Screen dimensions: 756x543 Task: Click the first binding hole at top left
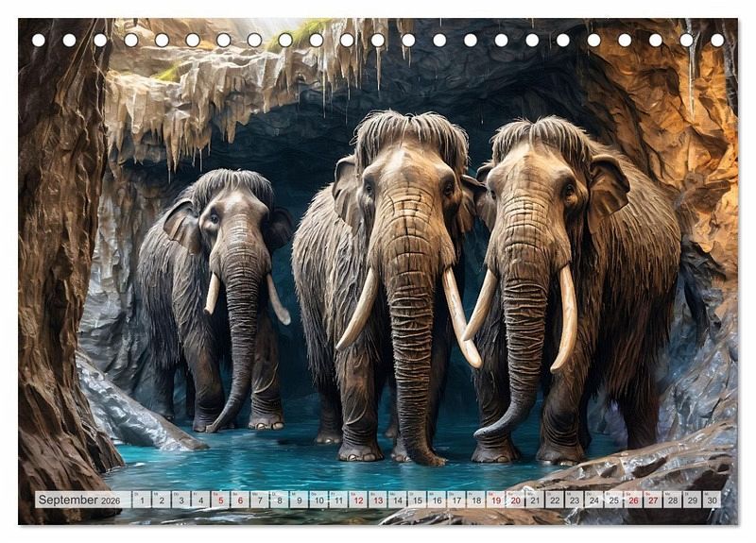(39, 41)
